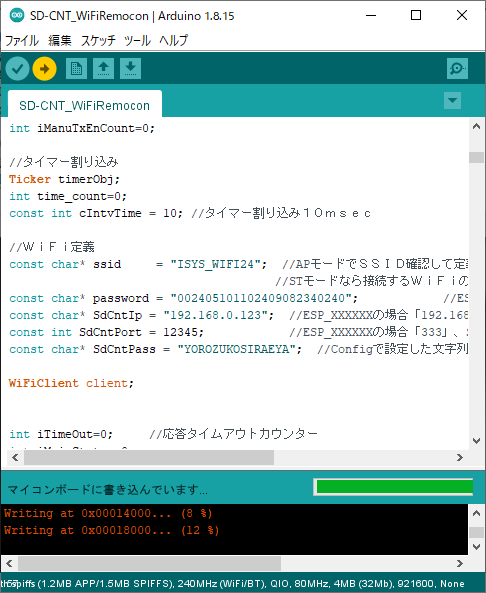Click the green upload progress bar
This screenshot has width=486, height=593.
(x=394, y=487)
